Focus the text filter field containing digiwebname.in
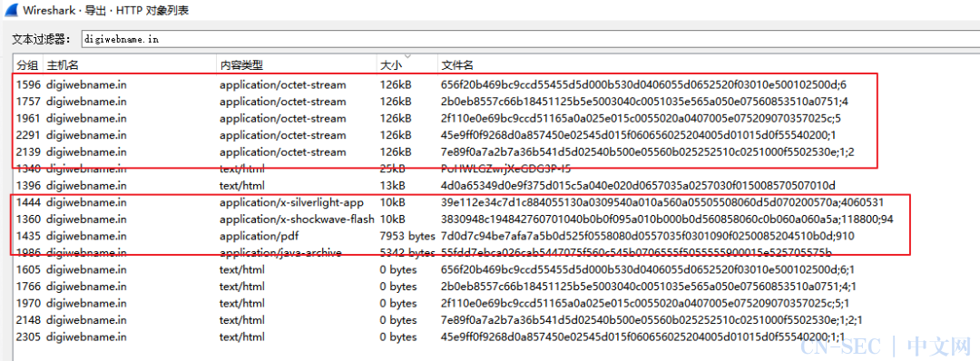 click(x=530, y=39)
